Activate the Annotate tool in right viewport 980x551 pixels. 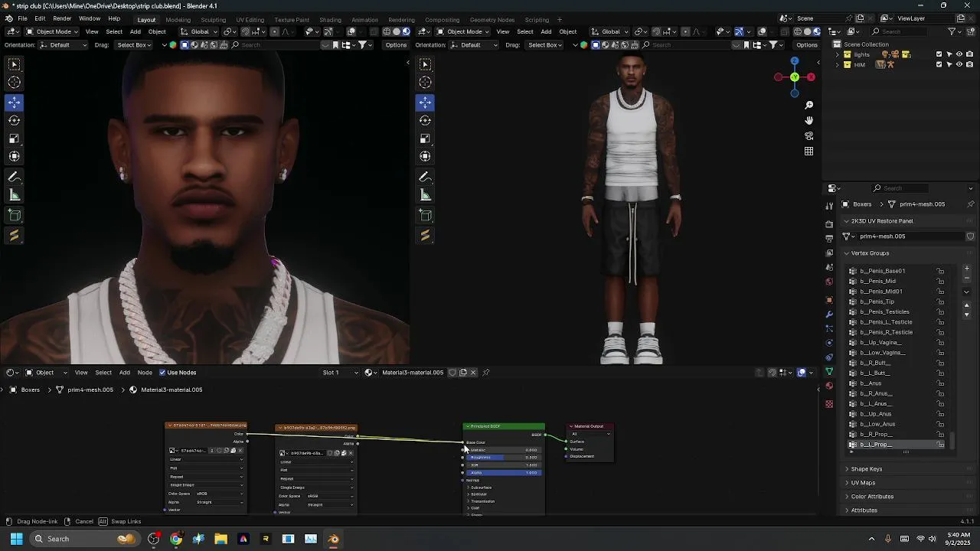pyautogui.click(x=426, y=177)
